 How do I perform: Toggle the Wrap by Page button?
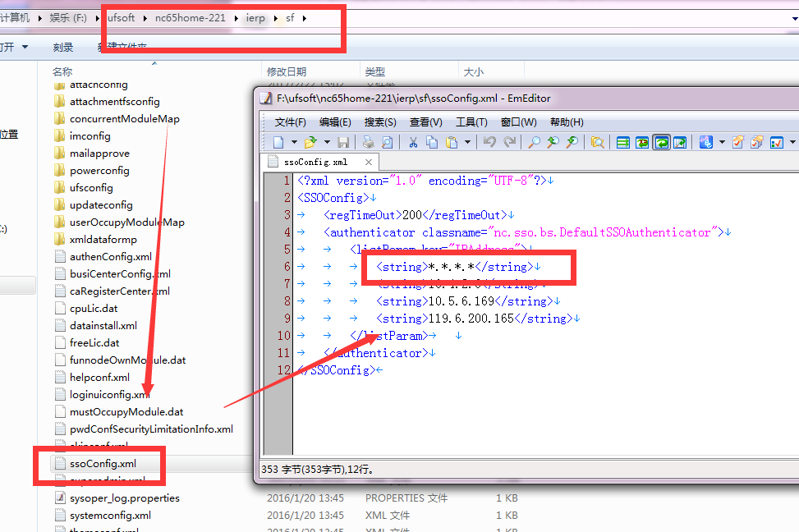pos(680,142)
